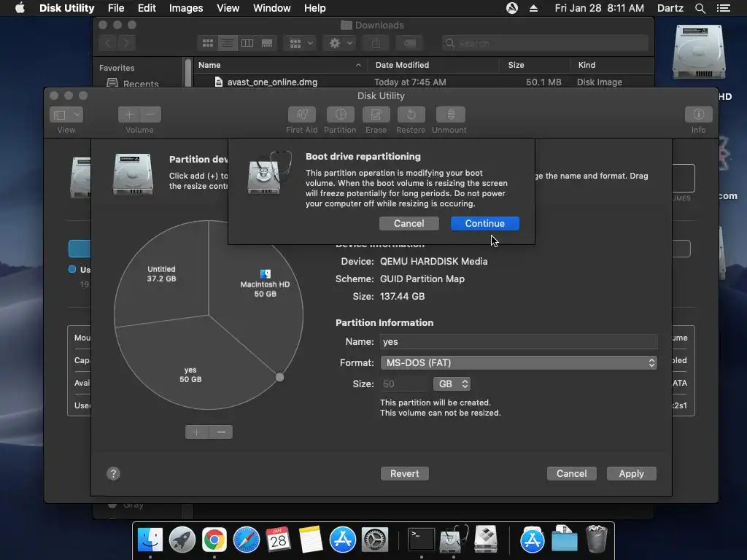
Task: Open the View sidebar dropdown in Disk Utility
Action: pos(66,114)
